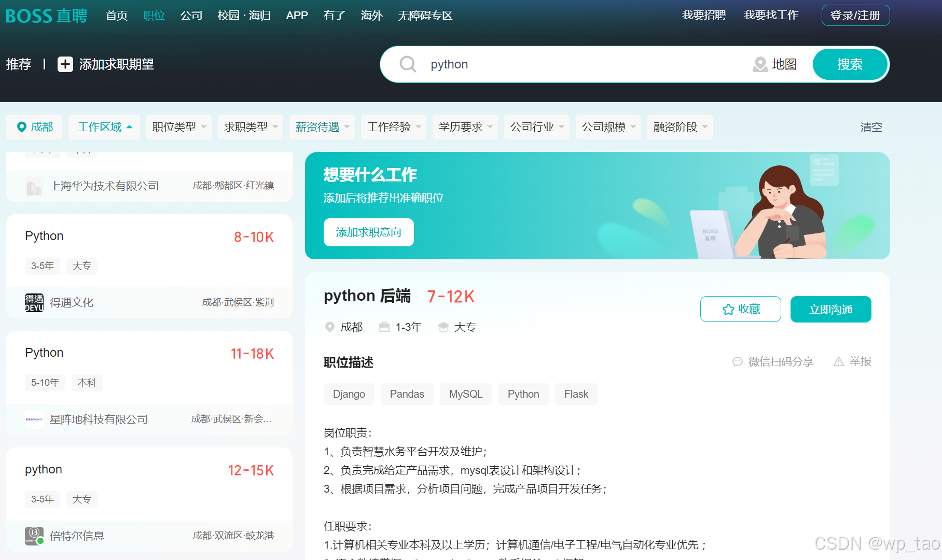Click the location icon next to 成都 in job detail
Viewport: 942px width, 560px height.
point(329,327)
